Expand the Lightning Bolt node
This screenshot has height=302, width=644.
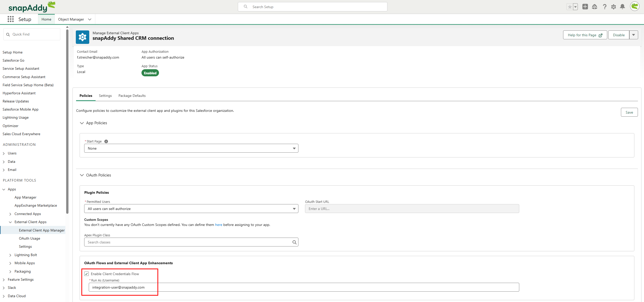click(x=10, y=255)
